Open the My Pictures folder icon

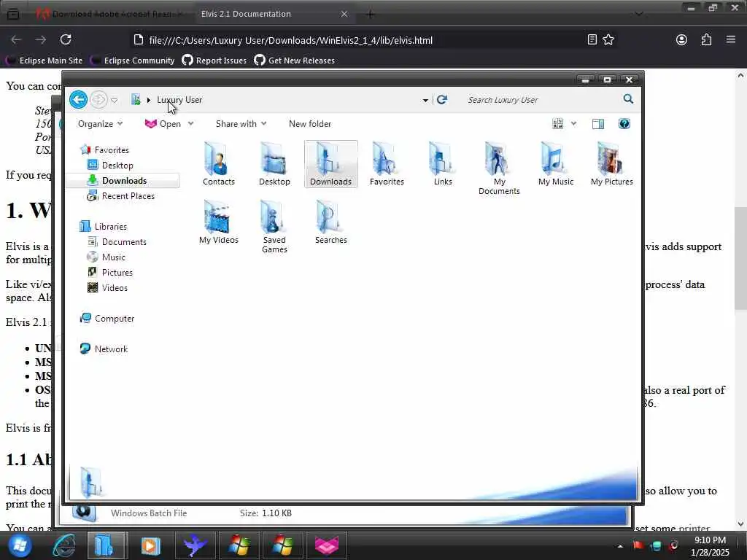click(x=612, y=164)
